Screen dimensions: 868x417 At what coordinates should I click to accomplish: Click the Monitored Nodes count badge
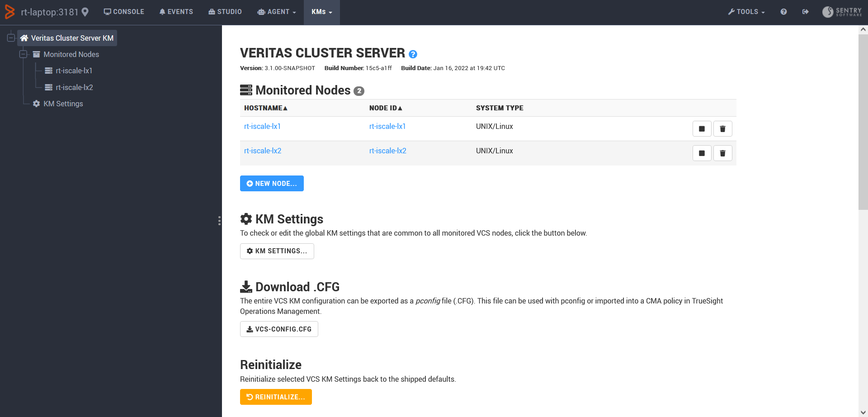[x=359, y=91]
